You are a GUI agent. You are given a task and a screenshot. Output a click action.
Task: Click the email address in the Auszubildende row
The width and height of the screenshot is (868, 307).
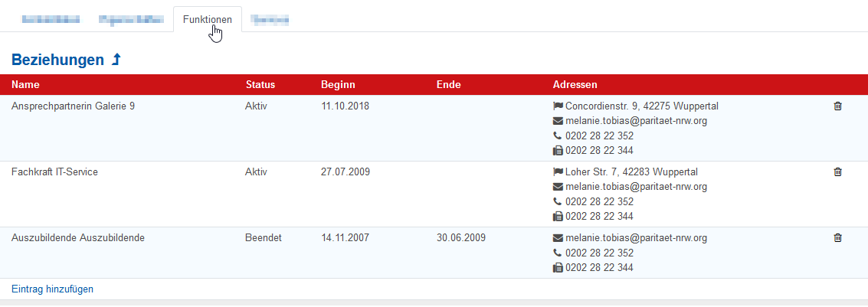(x=636, y=238)
